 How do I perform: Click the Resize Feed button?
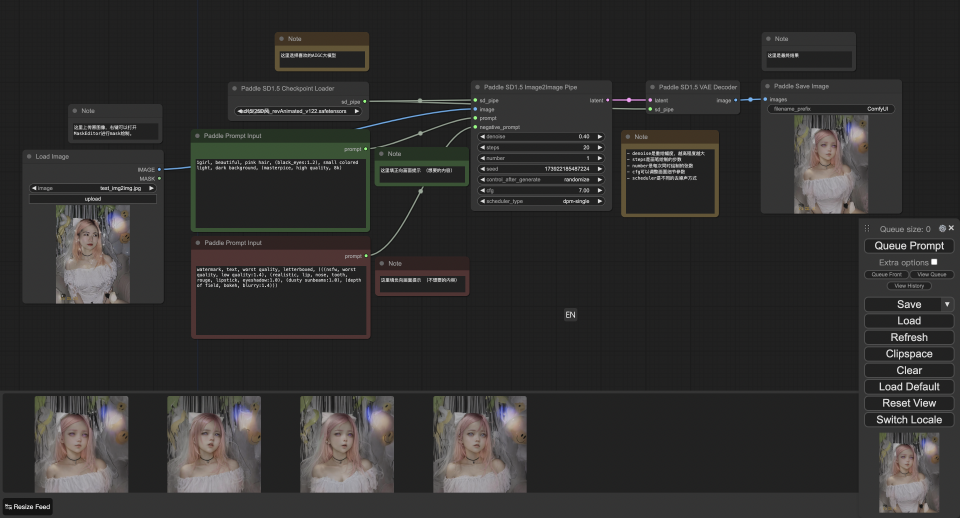point(28,506)
